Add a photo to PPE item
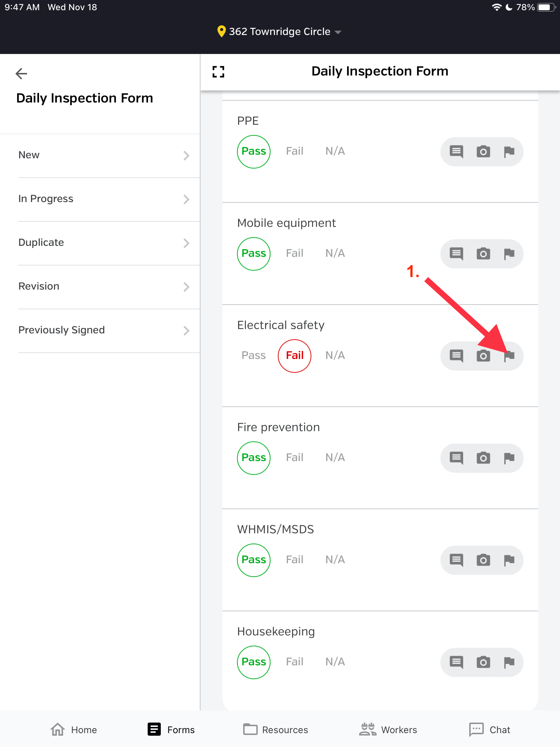The image size is (560, 747). click(483, 151)
